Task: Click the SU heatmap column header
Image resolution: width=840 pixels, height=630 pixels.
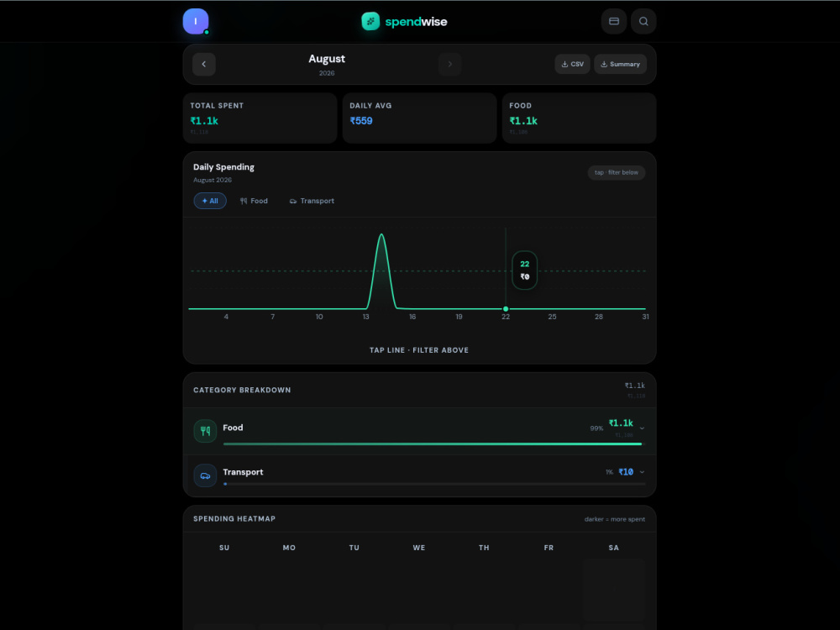Action: 224,548
